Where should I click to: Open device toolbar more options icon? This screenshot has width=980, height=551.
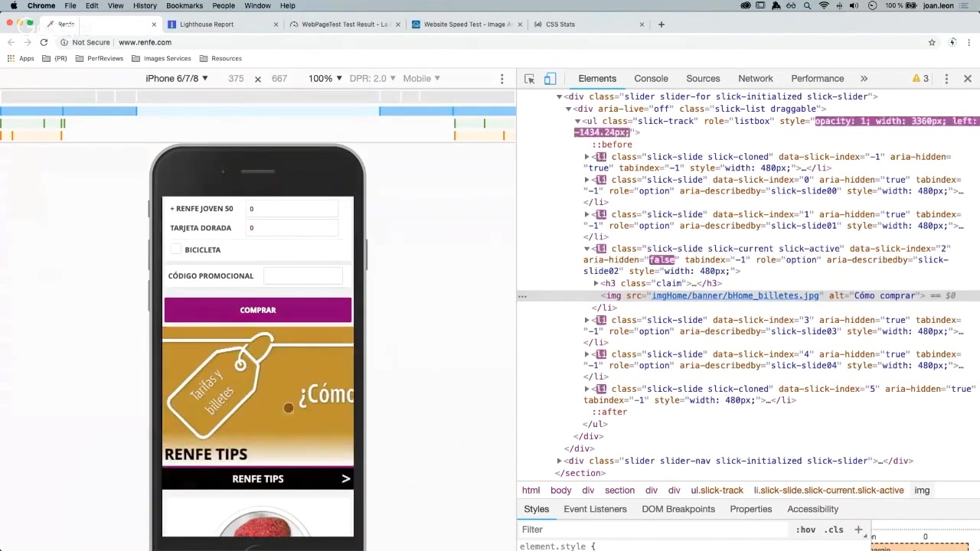[x=502, y=79]
